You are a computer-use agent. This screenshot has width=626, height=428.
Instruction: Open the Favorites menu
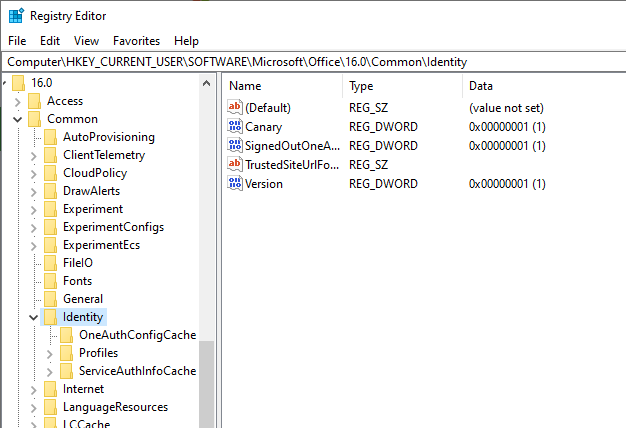pos(137,41)
